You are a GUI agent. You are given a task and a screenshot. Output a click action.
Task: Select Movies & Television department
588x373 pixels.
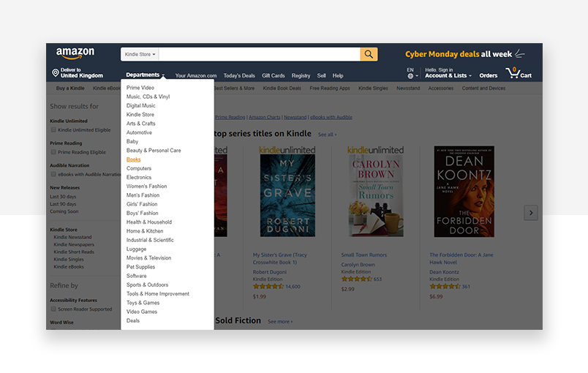coord(149,258)
